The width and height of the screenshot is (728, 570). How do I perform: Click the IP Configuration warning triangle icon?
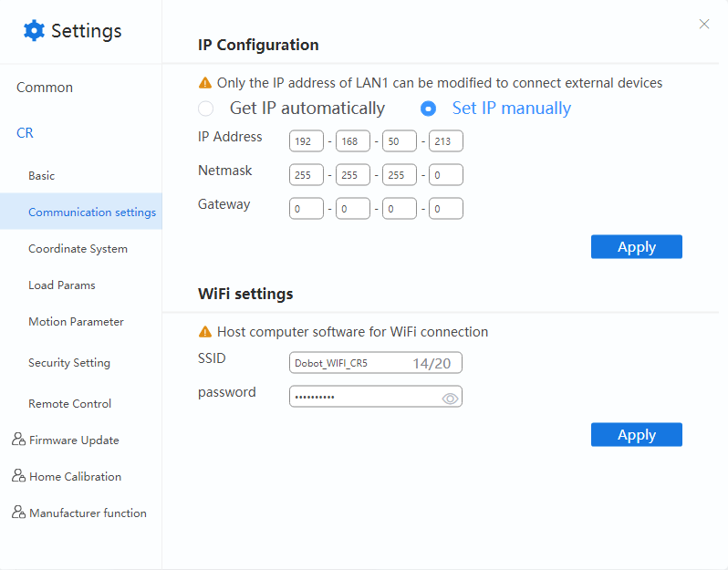coord(205,83)
